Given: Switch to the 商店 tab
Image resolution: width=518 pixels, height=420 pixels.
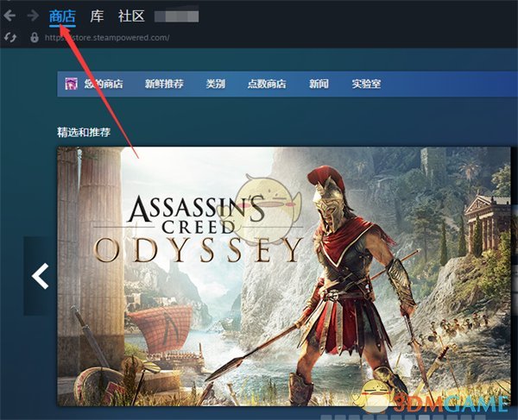Looking at the screenshot, I should pyautogui.click(x=62, y=16).
